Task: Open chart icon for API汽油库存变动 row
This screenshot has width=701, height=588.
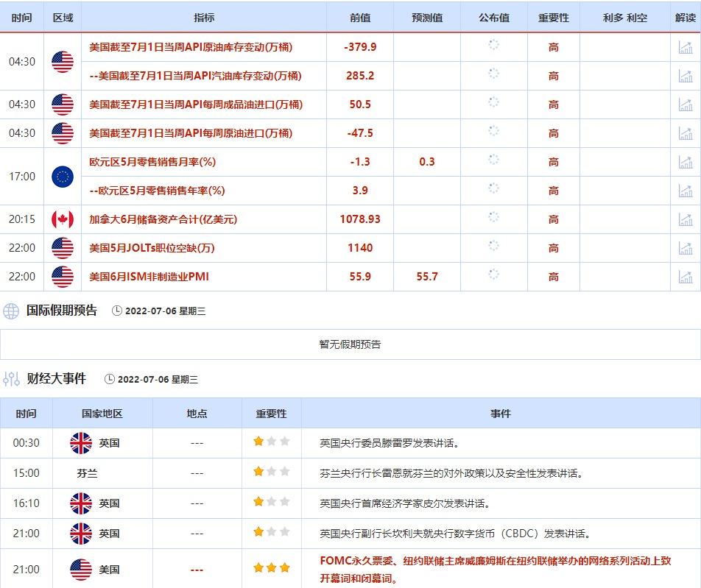Action: click(x=686, y=76)
